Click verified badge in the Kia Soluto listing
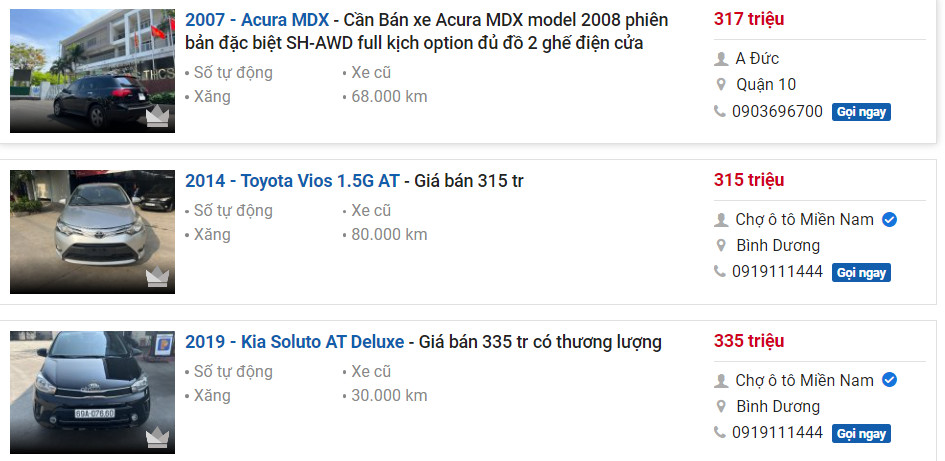 [x=890, y=380]
